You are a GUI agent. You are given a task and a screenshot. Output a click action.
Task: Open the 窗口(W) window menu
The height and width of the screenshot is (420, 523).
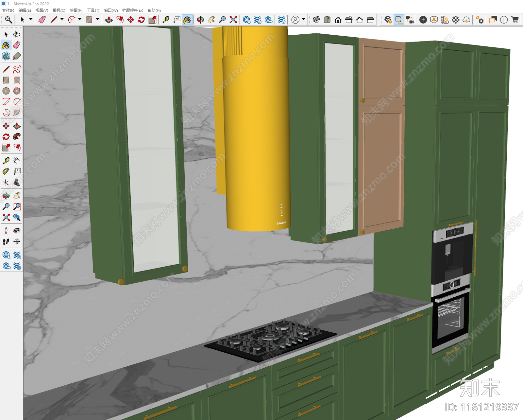[x=111, y=10]
